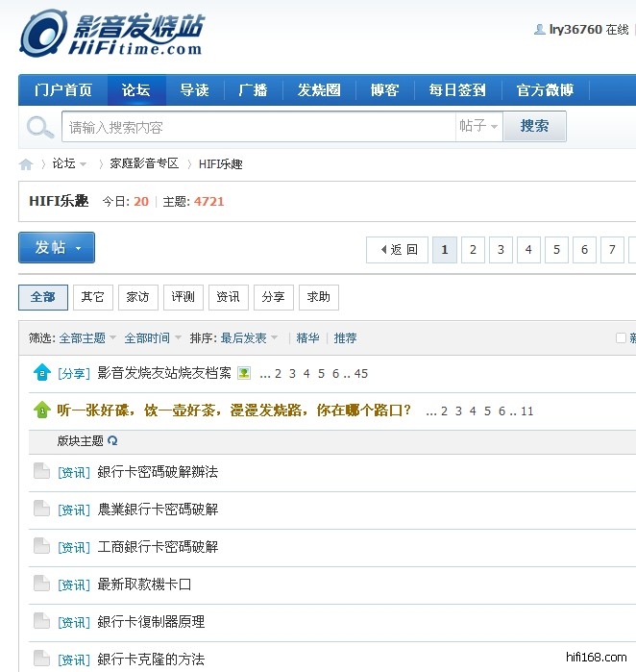
Task: Go to page 3 in pagination
Action: [501, 250]
